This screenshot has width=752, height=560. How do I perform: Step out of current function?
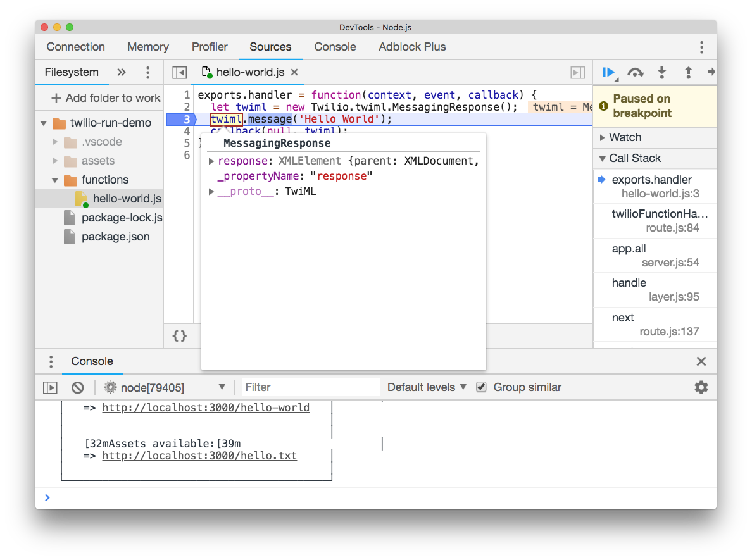pos(688,72)
